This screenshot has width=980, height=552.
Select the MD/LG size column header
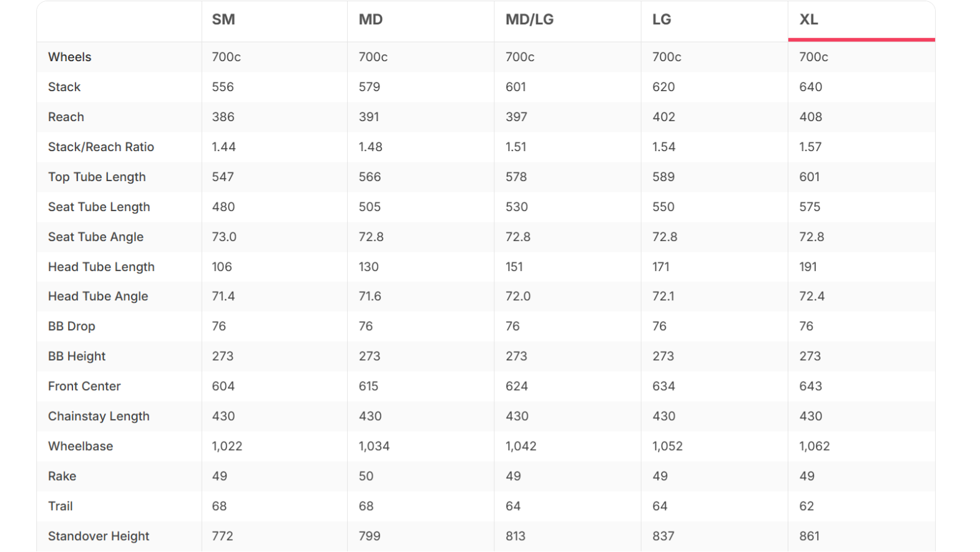point(529,19)
